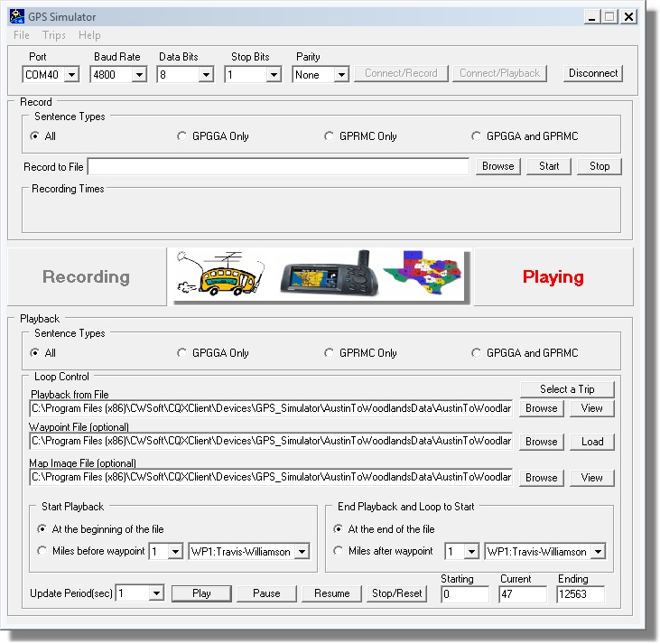
Task: Click Browse for Map Image File
Action: point(542,478)
